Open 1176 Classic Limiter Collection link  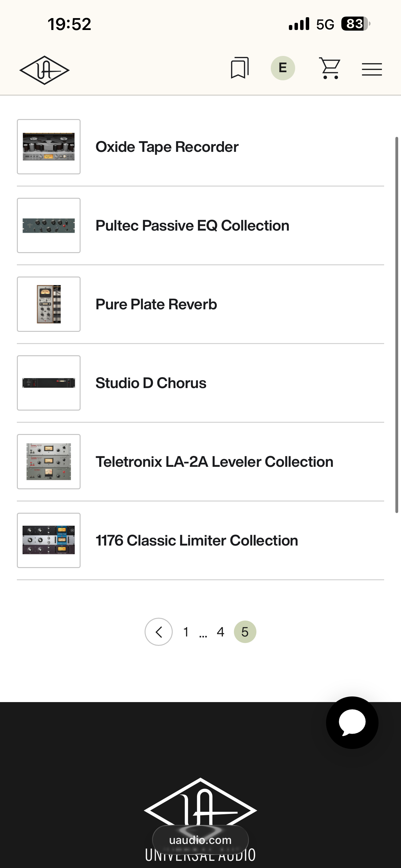(197, 541)
